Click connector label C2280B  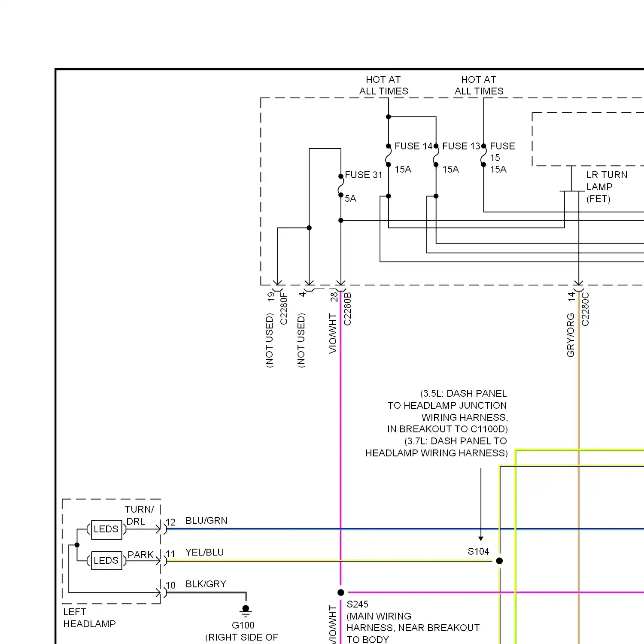tap(347, 309)
